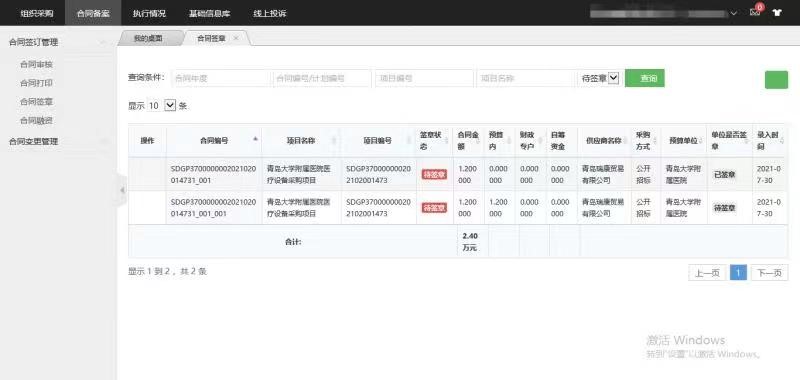Focus the 合同编号/计划编号 input field

(x=322, y=78)
